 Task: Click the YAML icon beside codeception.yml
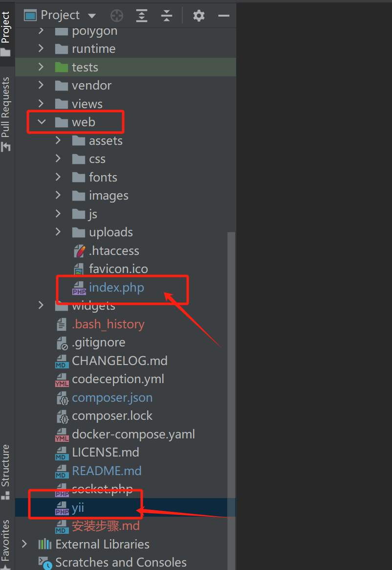[x=61, y=379]
